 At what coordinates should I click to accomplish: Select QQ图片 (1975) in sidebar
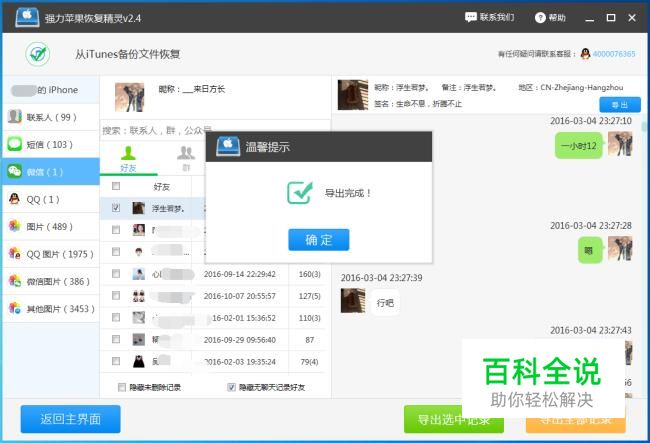pos(51,254)
